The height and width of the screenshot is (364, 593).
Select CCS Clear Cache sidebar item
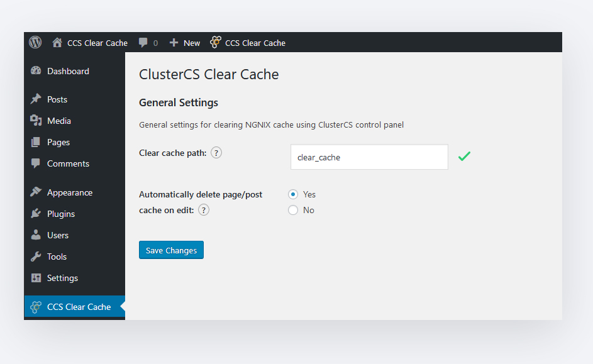pyautogui.click(x=74, y=307)
